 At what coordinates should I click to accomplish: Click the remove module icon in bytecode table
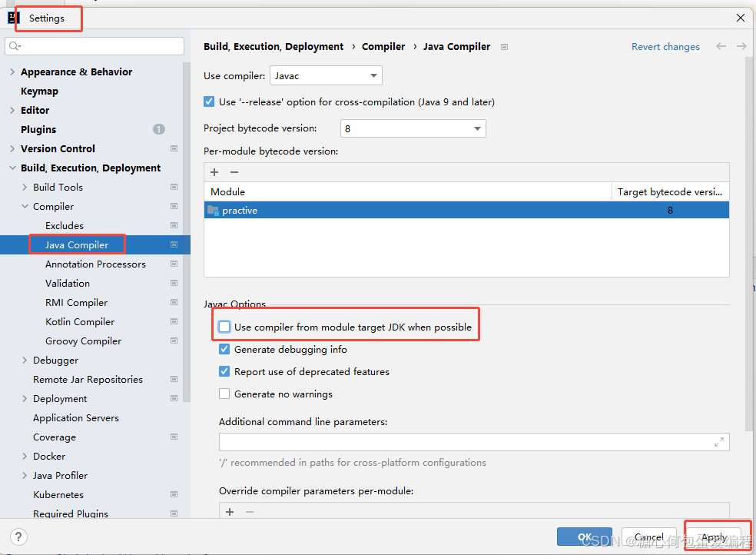click(235, 171)
